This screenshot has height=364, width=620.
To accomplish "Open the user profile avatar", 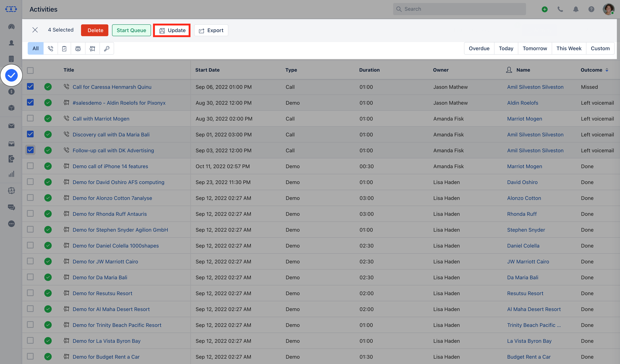I will coord(609,9).
